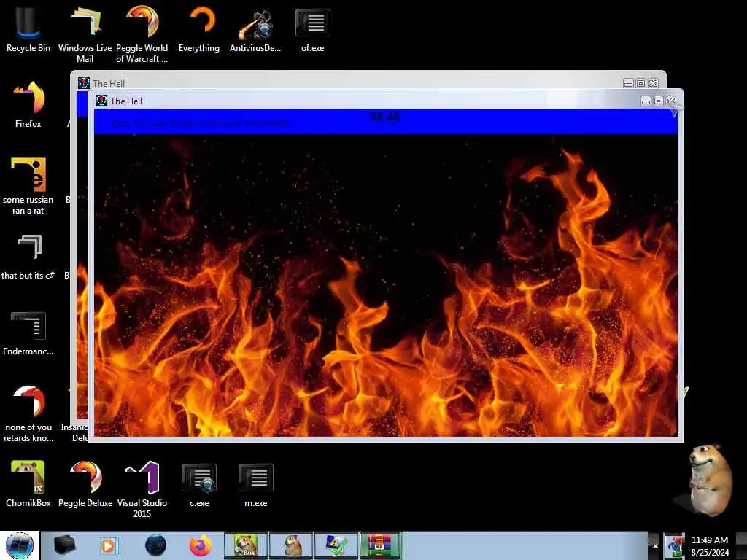Click the Show desktop strip beside the clock

tap(740, 545)
